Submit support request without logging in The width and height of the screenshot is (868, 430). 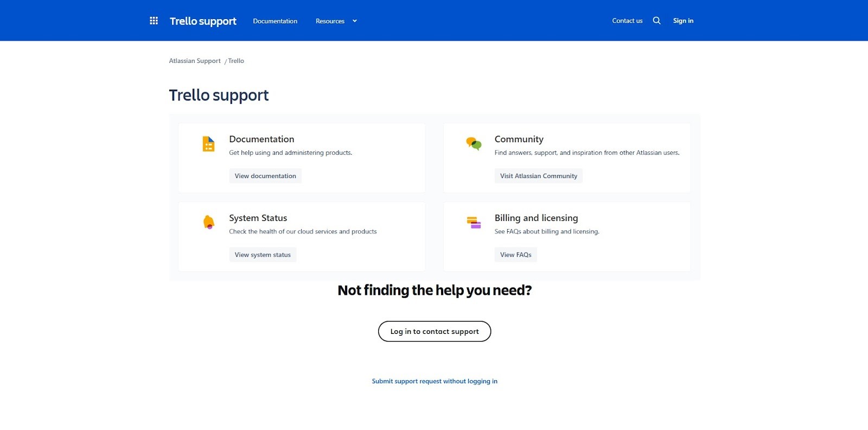pyautogui.click(x=435, y=381)
